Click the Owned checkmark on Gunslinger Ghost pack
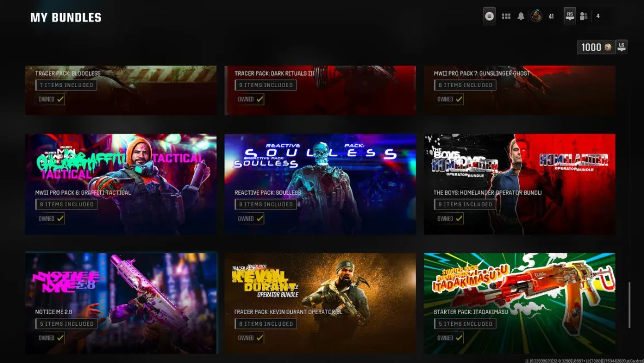This screenshot has width=644, height=363. [x=459, y=99]
